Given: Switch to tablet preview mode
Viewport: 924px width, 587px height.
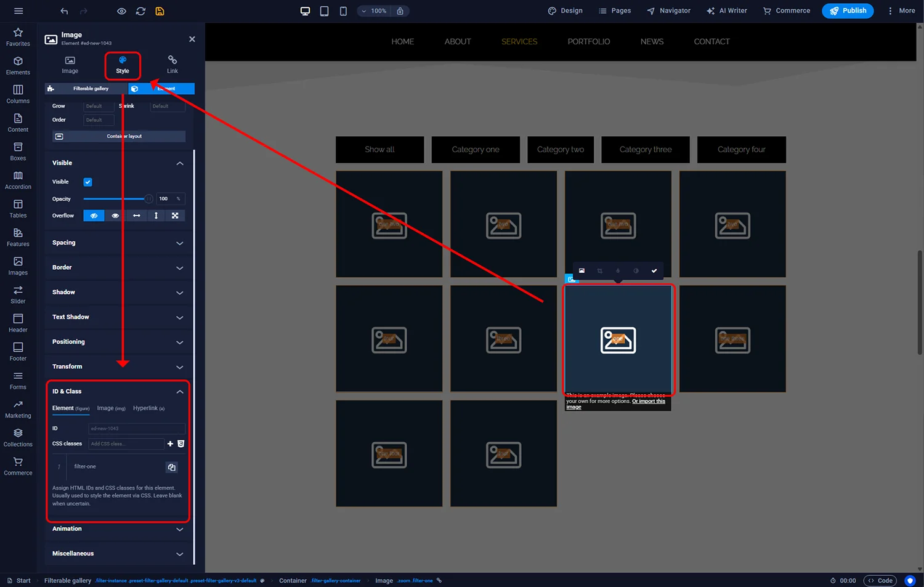Looking at the screenshot, I should click(324, 10).
